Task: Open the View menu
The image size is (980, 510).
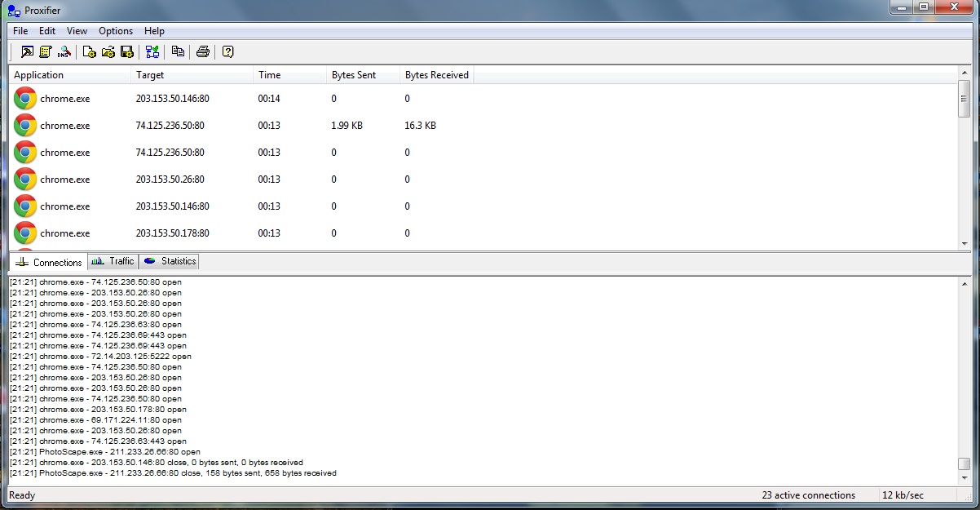Action: point(77,31)
